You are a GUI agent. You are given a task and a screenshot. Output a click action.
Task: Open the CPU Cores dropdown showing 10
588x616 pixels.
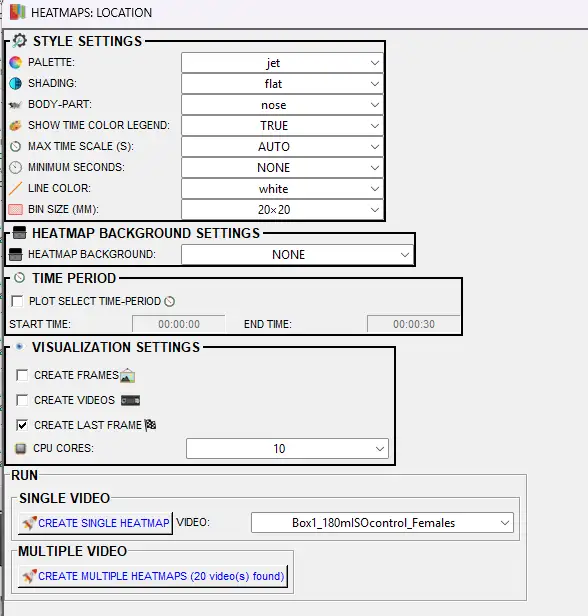[287, 449]
